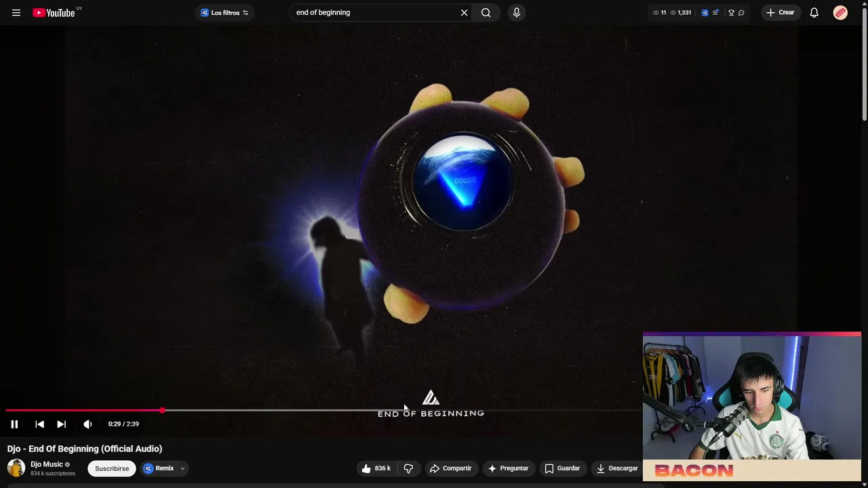Click the Descargar download button
The height and width of the screenshot is (488, 868).
(x=616, y=468)
